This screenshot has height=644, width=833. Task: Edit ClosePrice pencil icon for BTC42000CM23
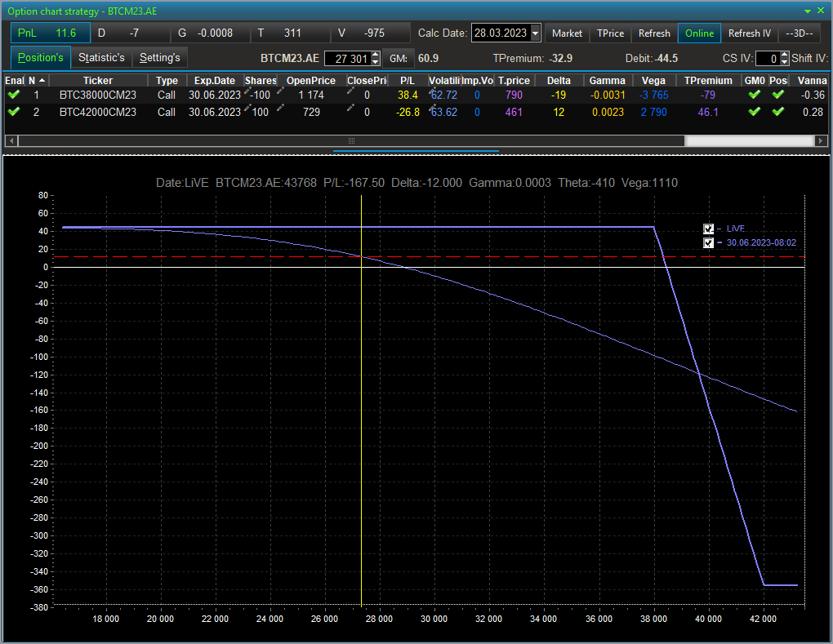(350, 109)
